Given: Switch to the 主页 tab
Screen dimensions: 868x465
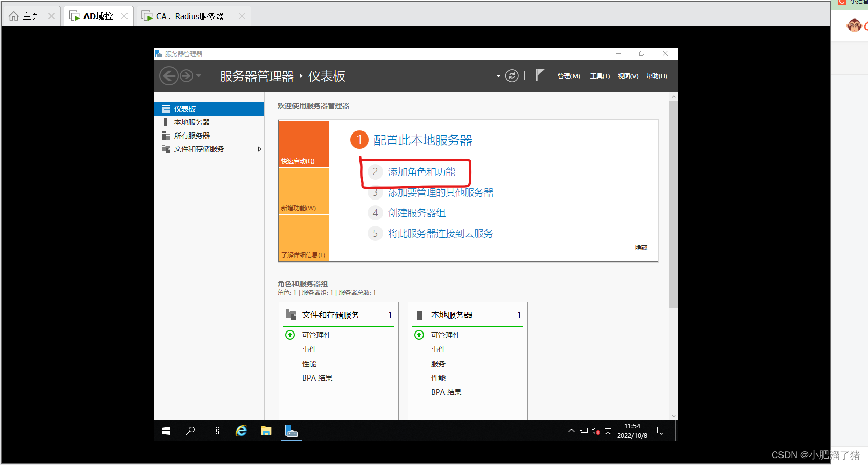Looking at the screenshot, I should click(x=31, y=16).
